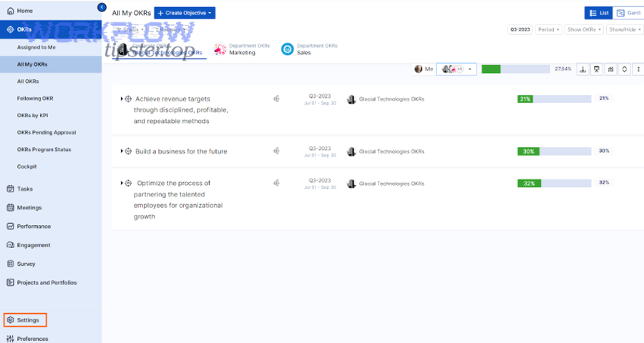This screenshot has width=644, height=343.
Task: Expand the Optimize the process objective
Action: pos(122,183)
